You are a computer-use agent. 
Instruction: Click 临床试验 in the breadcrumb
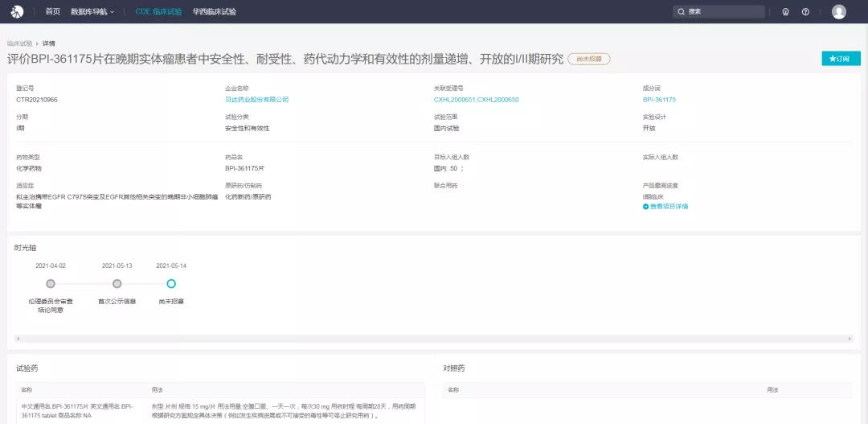tap(19, 43)
